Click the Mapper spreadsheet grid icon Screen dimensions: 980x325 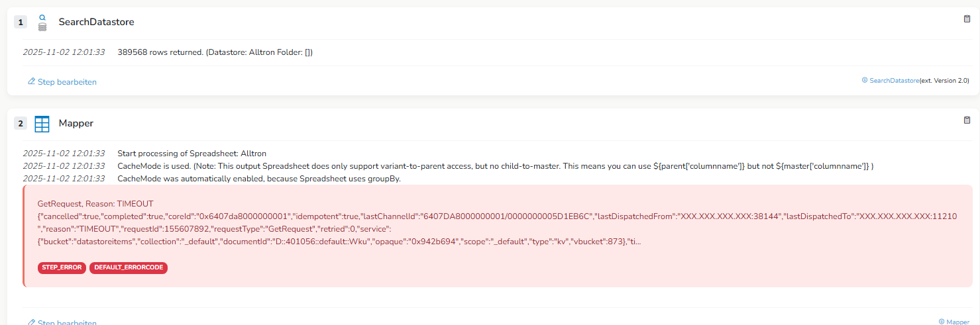[42, 124]
